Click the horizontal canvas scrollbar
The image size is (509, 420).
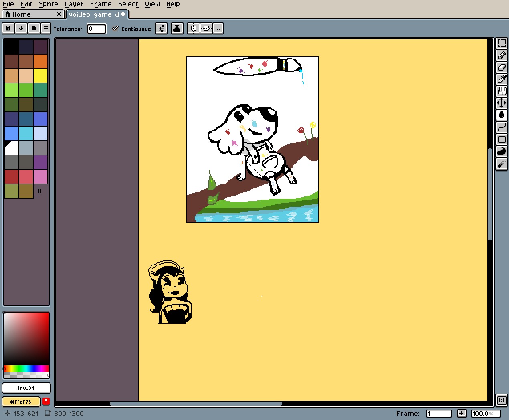click(x=196, y=403)
